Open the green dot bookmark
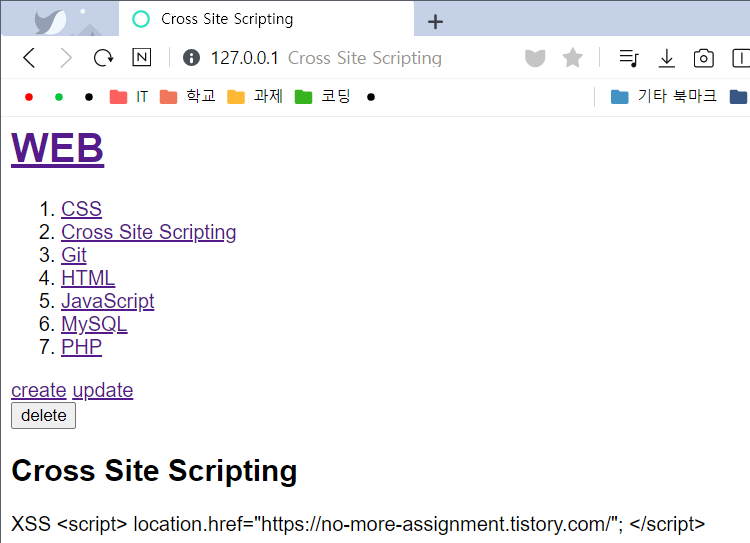The height and width of the screenshot is (543, 750). click(59, 97)
